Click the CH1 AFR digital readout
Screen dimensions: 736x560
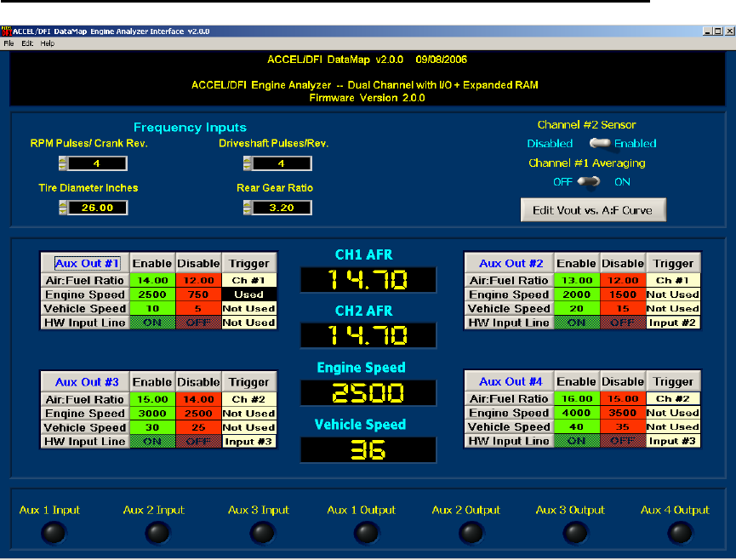tap(368, 280)
